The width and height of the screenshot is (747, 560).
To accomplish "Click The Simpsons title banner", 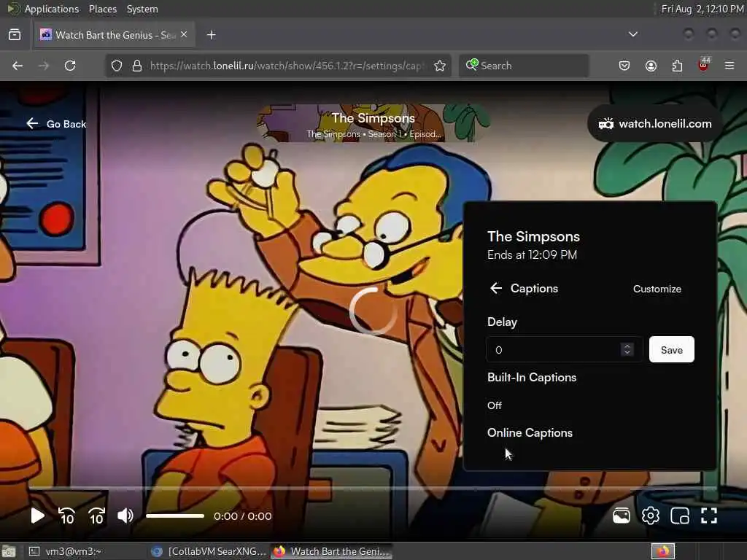I will 373,123.
